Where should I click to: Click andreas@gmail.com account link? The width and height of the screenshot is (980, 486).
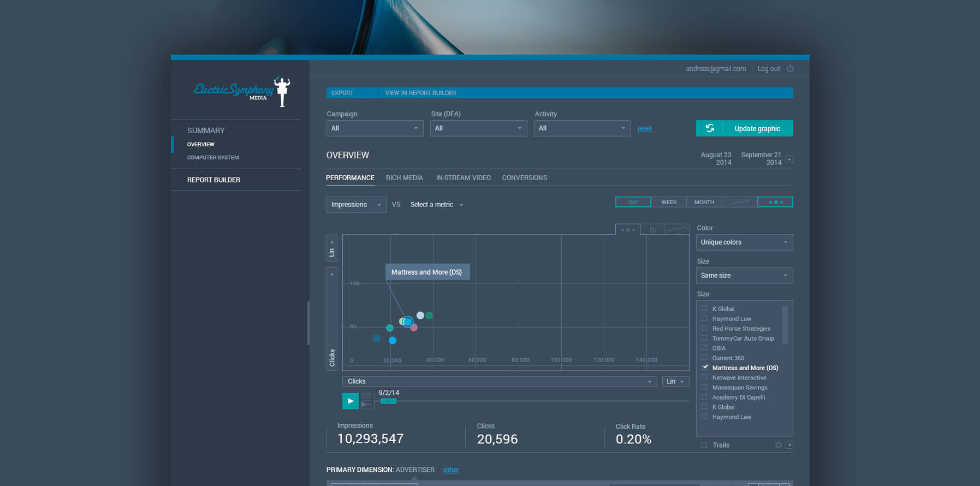pyautogui.click(x=716, y=69)
